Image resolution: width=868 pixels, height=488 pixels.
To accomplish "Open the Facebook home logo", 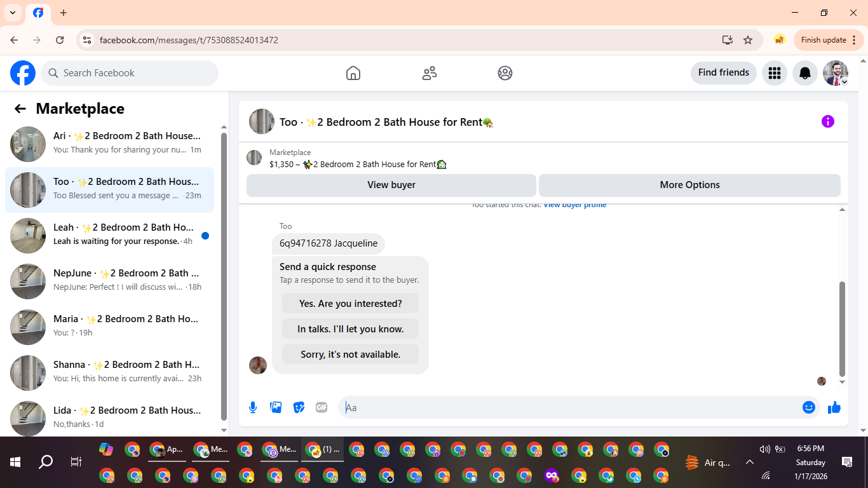I will [23, 73].
